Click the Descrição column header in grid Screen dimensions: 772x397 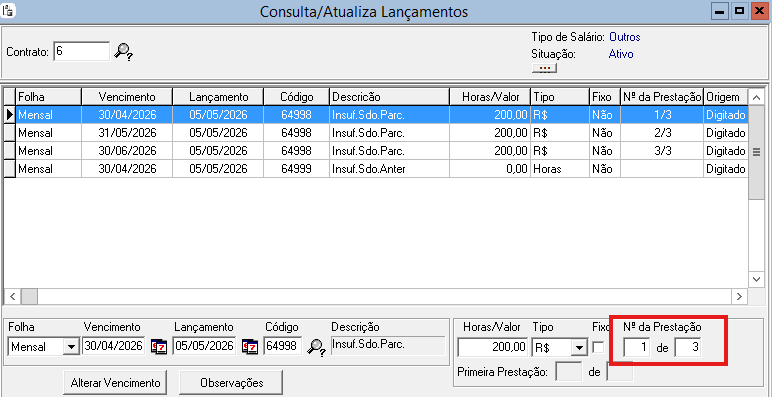(389, 97)
